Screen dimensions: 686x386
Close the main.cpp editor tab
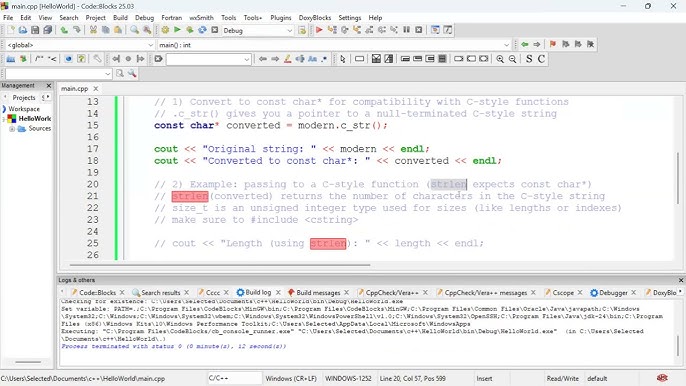coord(95,88)
